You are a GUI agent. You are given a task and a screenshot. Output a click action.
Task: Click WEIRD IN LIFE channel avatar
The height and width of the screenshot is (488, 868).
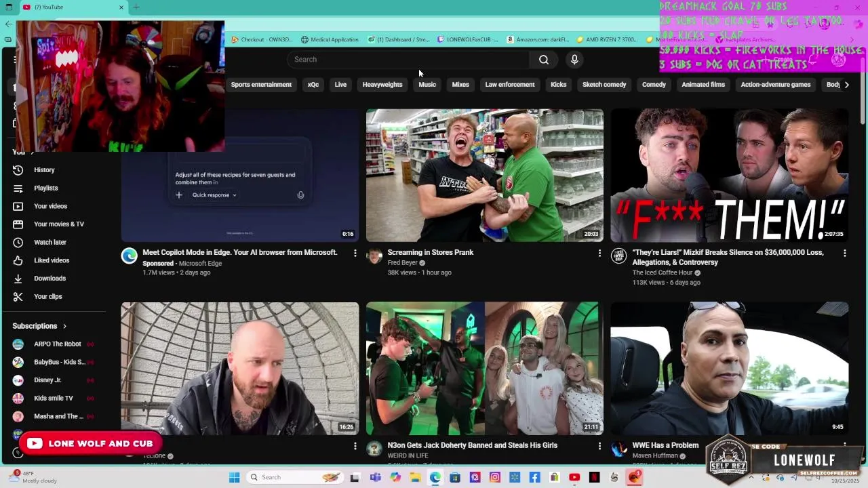pos(374,449)
